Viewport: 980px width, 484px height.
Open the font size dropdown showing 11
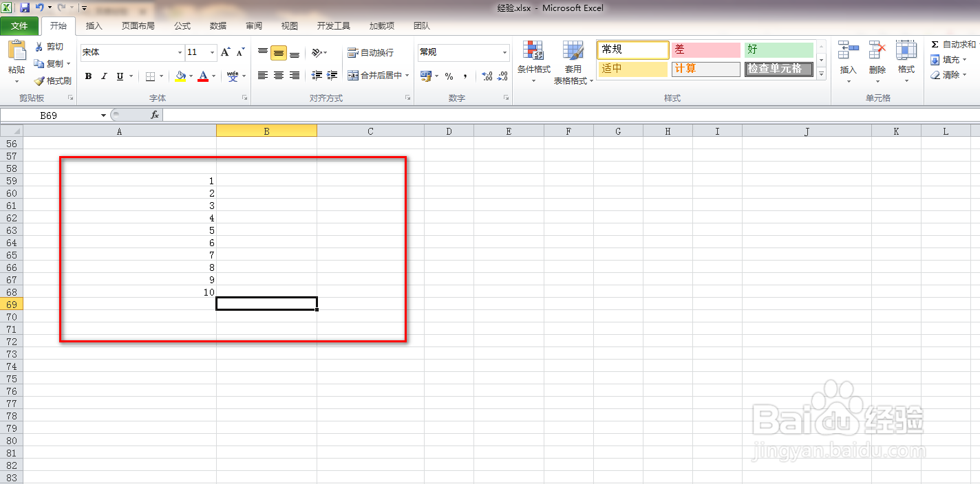click(x=212, y=52)
